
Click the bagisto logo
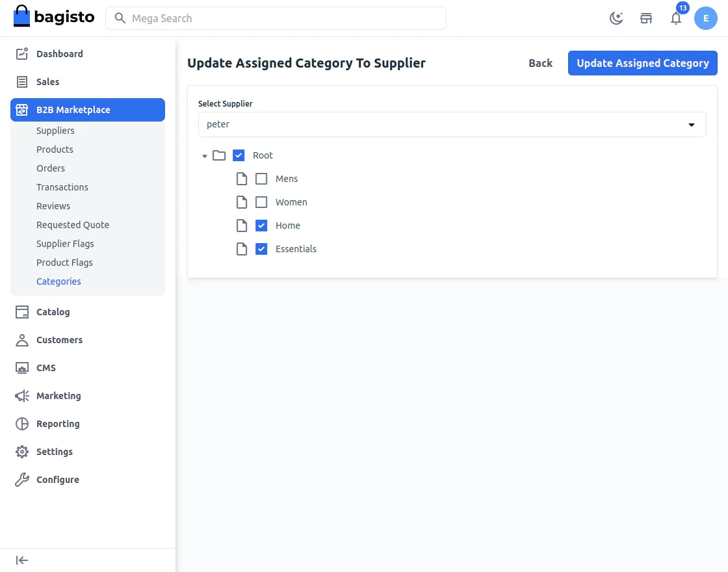pyautogui.click(x=54, y=18)
